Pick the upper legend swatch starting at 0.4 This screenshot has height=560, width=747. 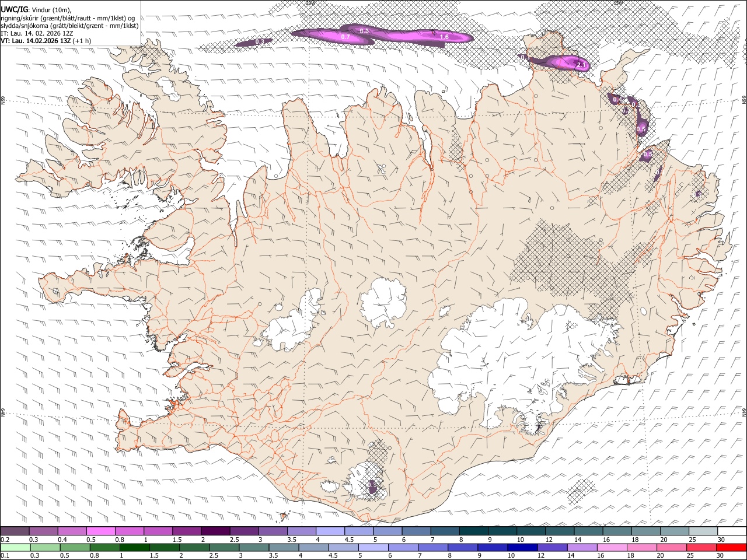coord(72,531)
